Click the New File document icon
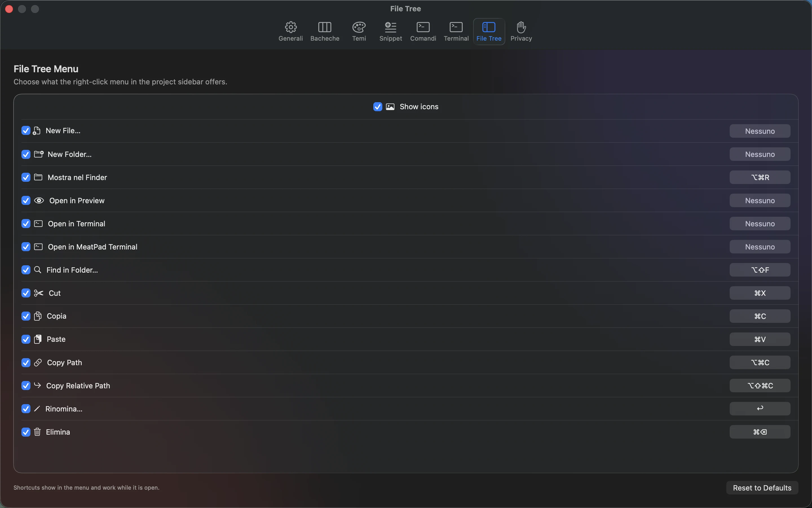812x508 pixels. [x=36, y=131]
